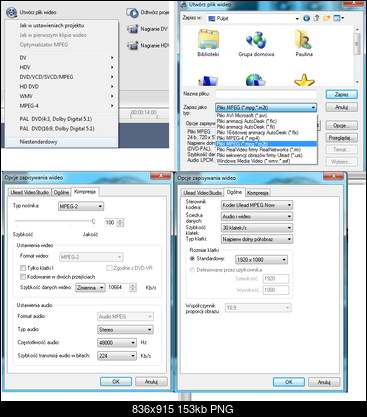Select Pliki MPEG-4 (*.mp4) list option
This screenshot has width=367, height=417.
[x=266, y=138]
